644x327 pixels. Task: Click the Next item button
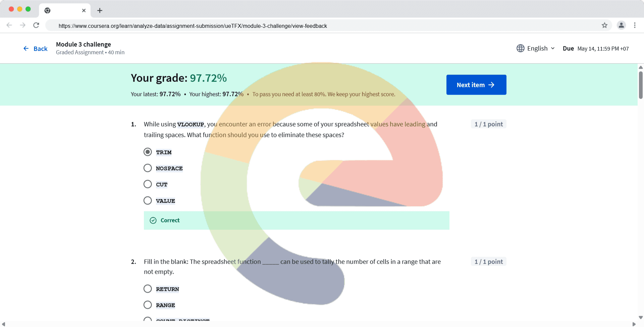coord(476,85)
